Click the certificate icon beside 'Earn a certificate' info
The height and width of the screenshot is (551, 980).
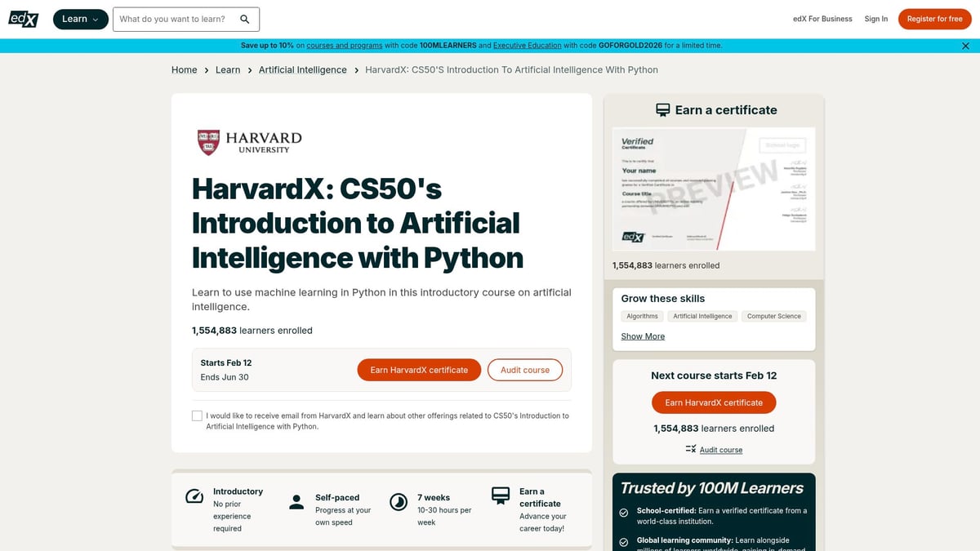tap(501, 495)
